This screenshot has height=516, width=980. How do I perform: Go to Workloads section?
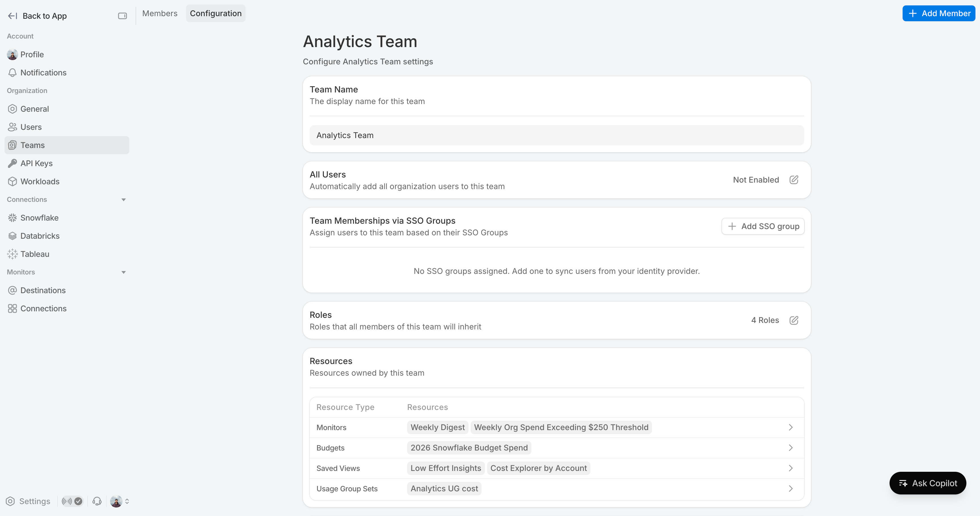(40, 181)
